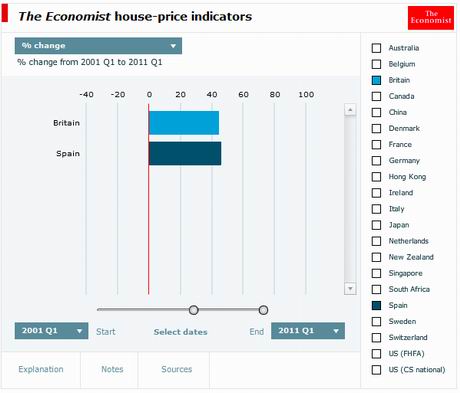Screen dimensions: 460x393
Task: Click the Britain chart row label
Action: click(66, 123)
